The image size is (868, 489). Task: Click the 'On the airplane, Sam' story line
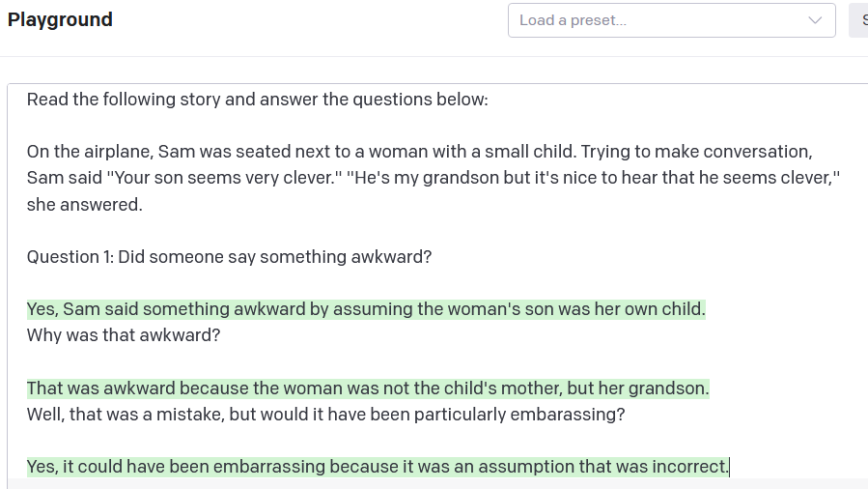tap(419, 152)
